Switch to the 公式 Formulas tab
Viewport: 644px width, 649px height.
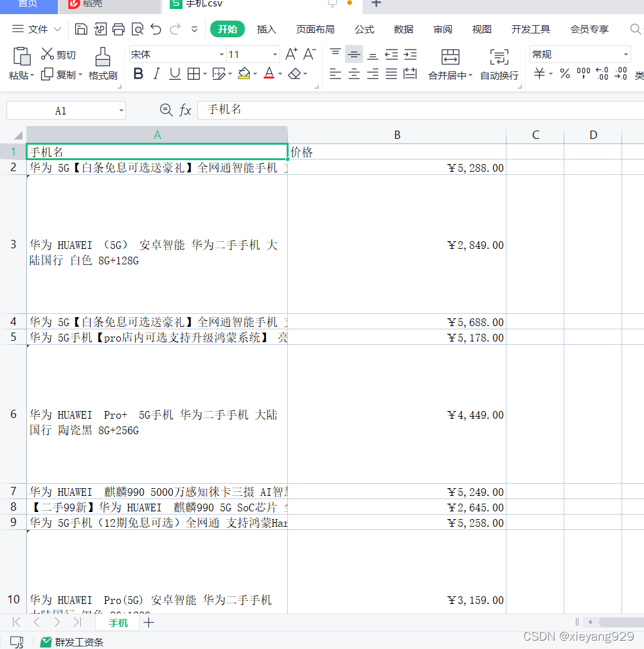pyautogui.click(x=364, y=30)
